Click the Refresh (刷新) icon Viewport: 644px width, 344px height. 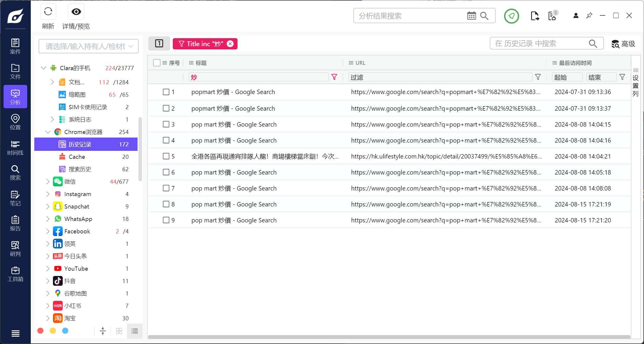point(48,12)
